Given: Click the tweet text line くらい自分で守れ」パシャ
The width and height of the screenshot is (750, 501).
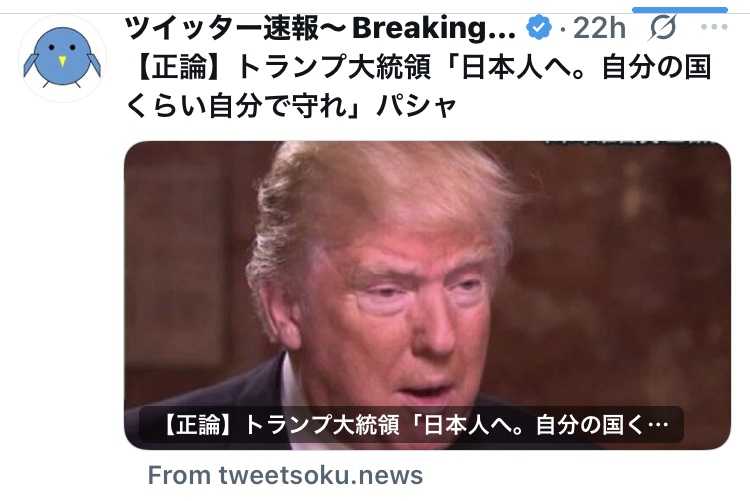Looking at the screenshot, I should coord(291,106).
